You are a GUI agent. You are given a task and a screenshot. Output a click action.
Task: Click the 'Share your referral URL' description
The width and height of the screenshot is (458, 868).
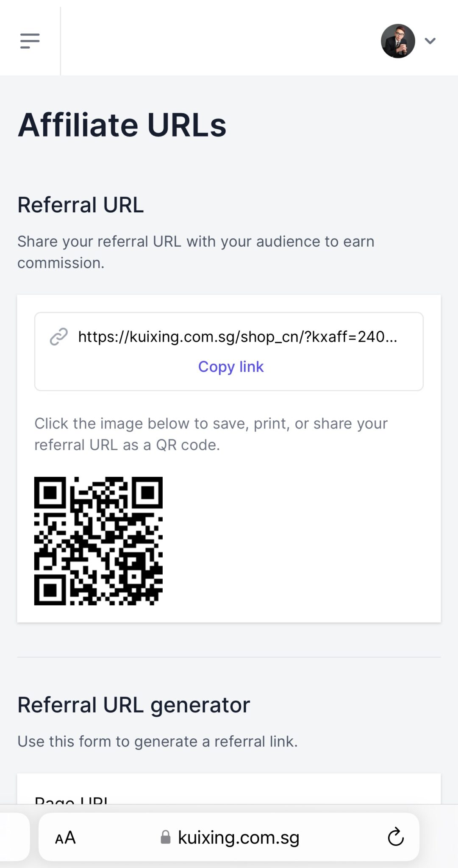[x=196, y=252]
